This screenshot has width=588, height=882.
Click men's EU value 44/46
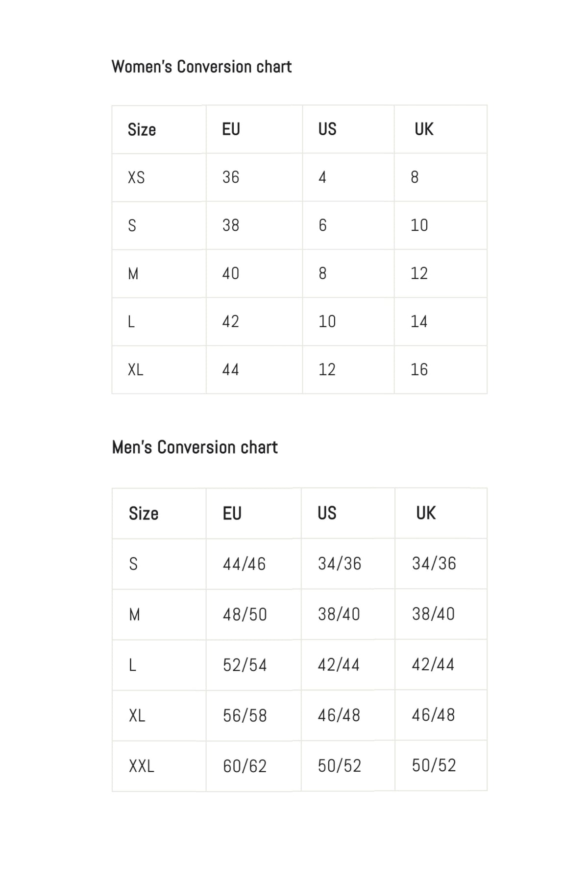(x=244, y=564)
